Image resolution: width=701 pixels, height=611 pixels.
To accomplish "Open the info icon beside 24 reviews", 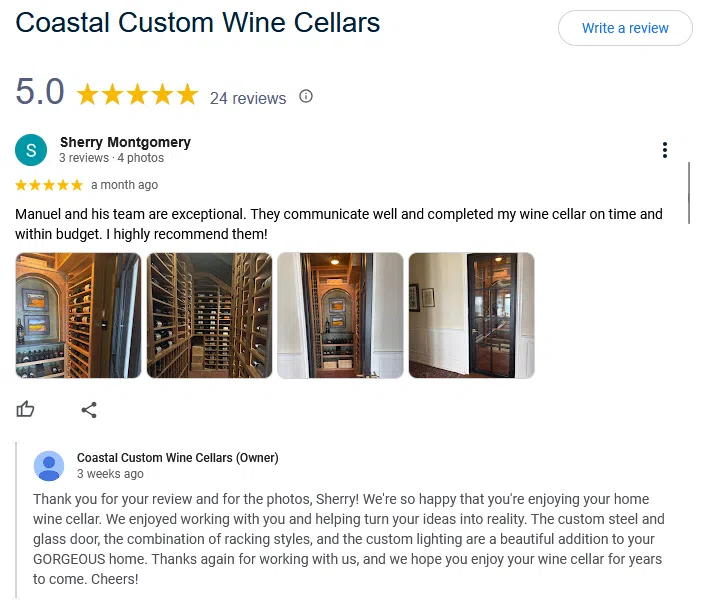I will point(306,96).
